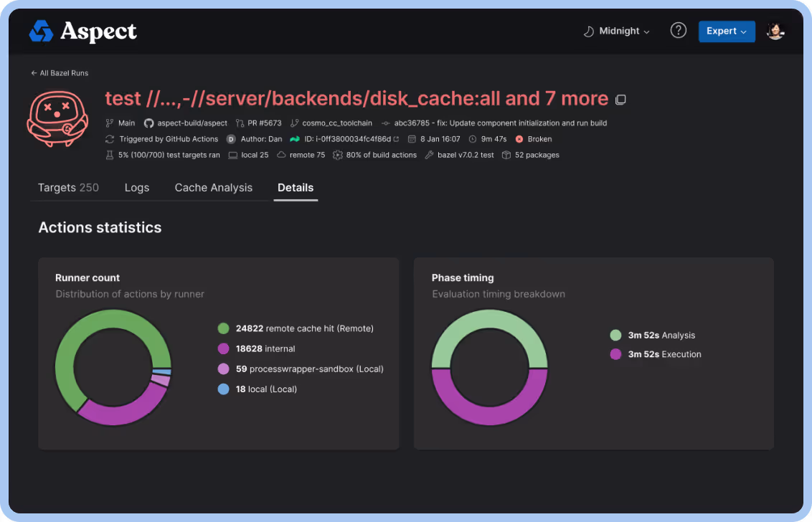Click the 'Author: Dan' text

click(x=262, y=139)
